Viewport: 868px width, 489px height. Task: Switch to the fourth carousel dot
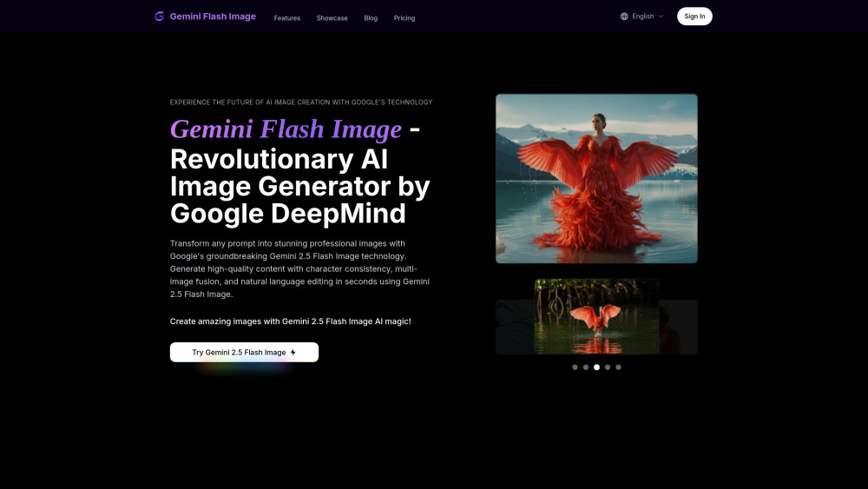pos(608,367)
